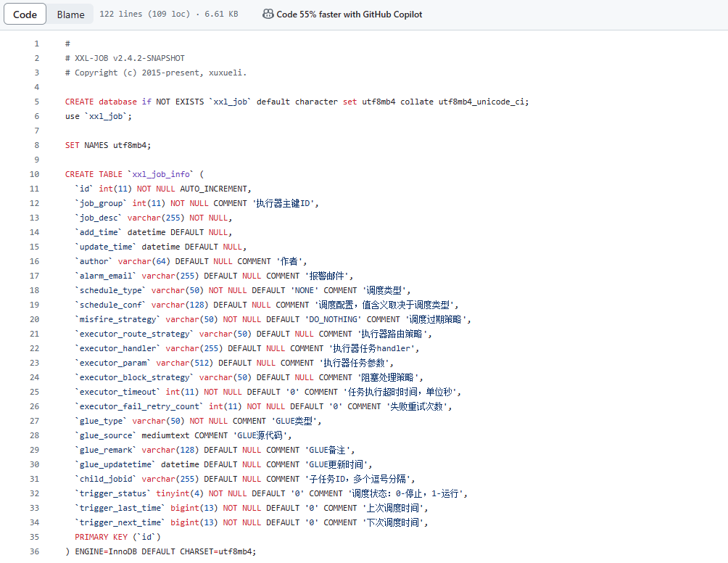Click the AUTO_INCREMENT keyword on the id line
728x563 pixels.
click(214, 189)
